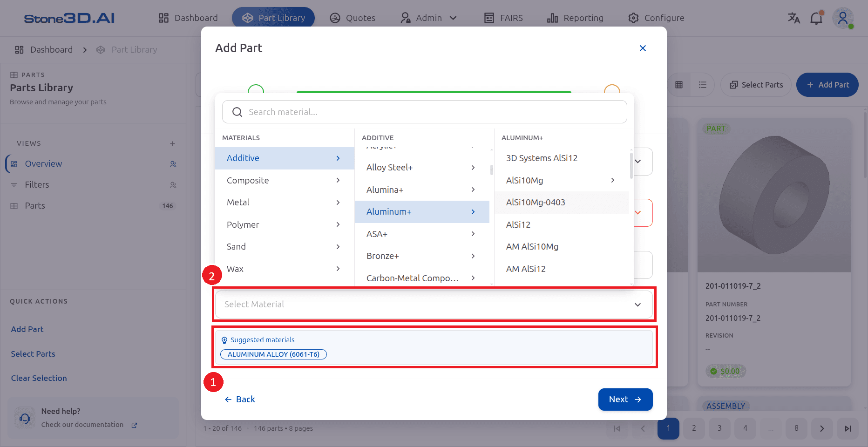Open the Dashboard nav item
This screenshot has height=447, width=868.
click(188, 18)
